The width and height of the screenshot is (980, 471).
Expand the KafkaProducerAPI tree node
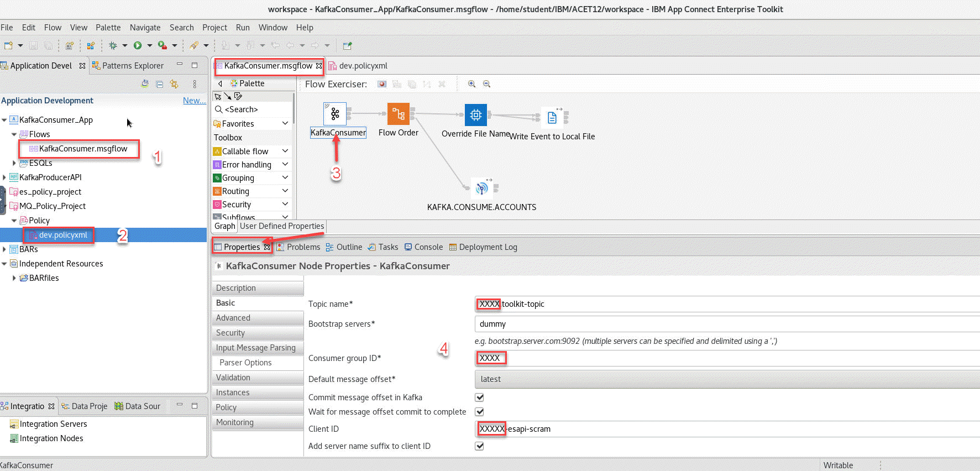click(5, 177)
